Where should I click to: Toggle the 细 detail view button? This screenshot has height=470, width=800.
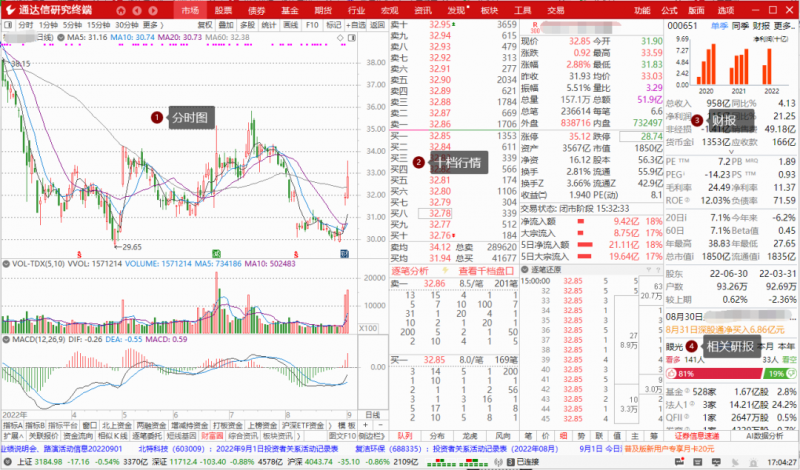(x=563, y=436)
